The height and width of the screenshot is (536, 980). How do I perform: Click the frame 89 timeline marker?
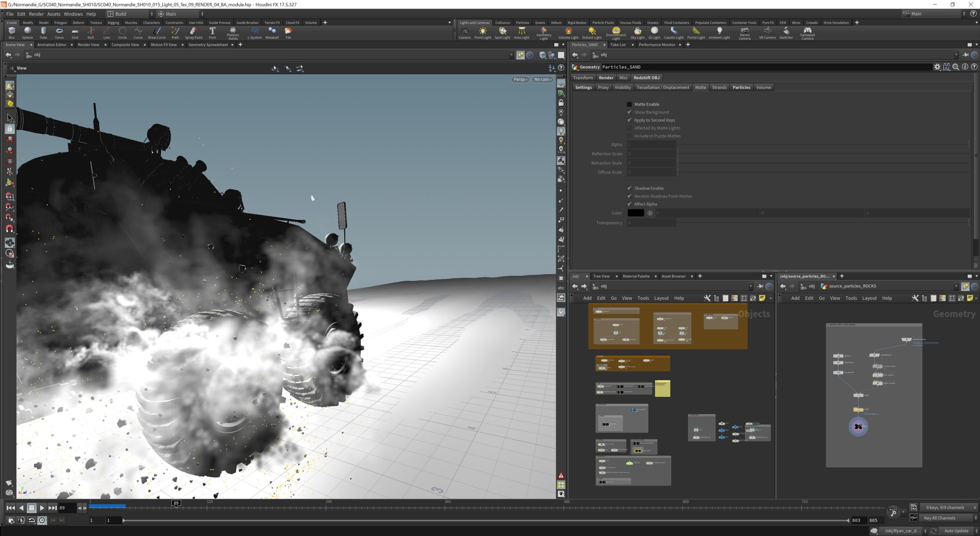click(x=176, y=503)
